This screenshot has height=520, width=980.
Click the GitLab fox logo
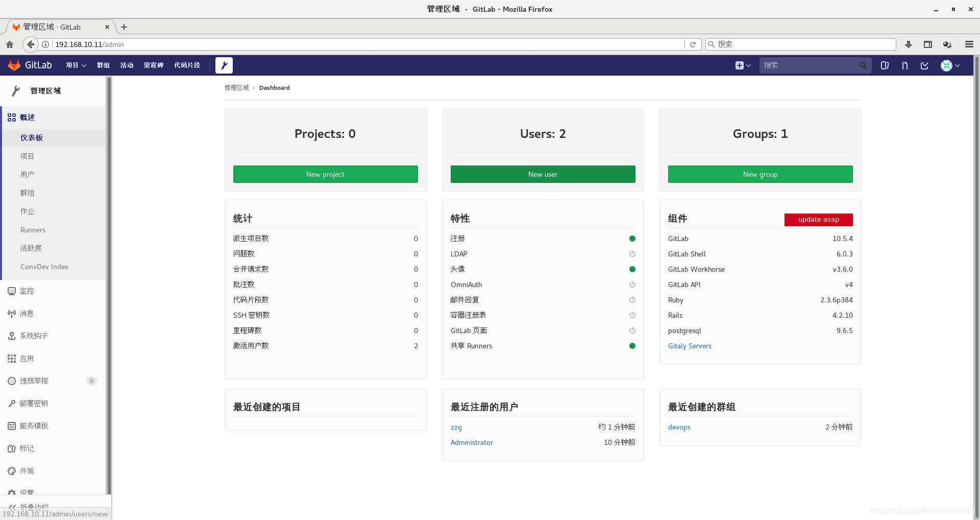click(14, 65)
